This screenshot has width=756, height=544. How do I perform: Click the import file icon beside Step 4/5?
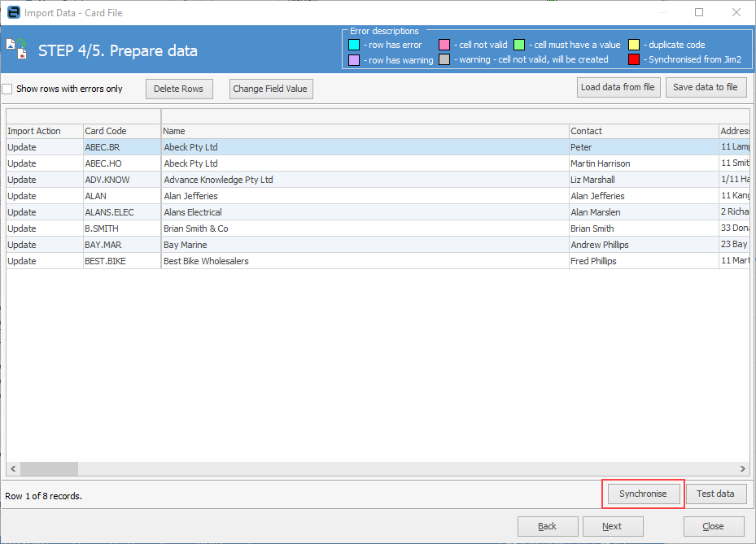click(16, 50)
